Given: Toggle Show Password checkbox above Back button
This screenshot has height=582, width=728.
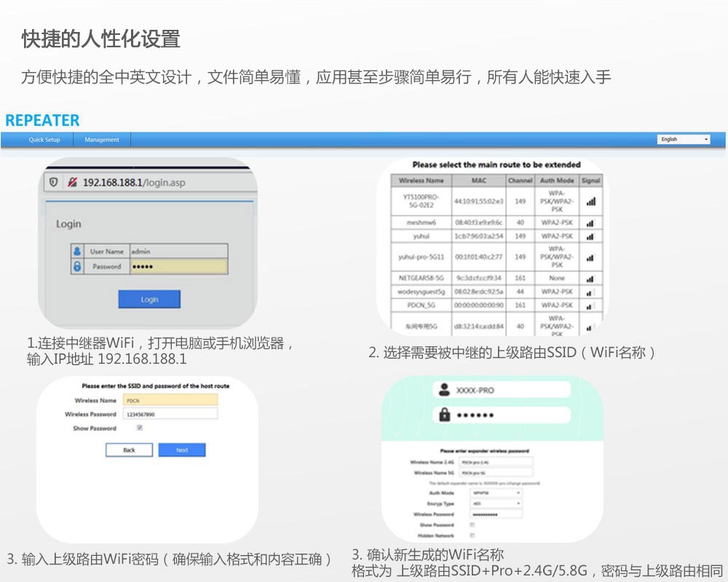Looking at the screenshot, I should pos(140,428).
